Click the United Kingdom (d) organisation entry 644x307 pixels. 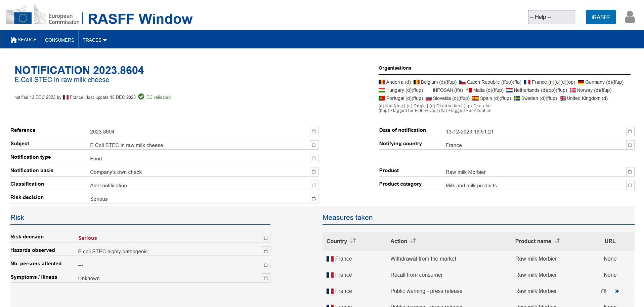click(584, 98)
